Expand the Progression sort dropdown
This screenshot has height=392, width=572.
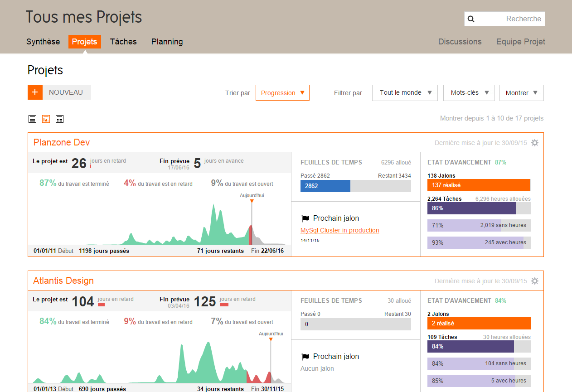point(282,92)
